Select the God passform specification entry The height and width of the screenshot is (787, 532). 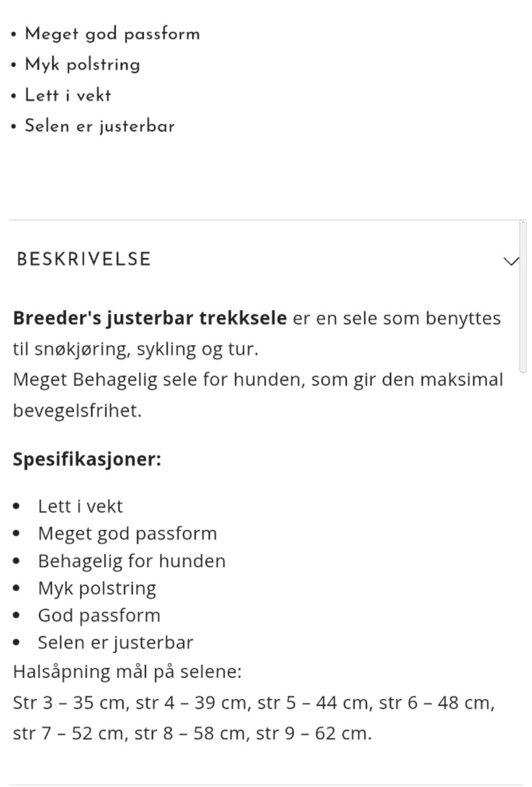[99, 615]
